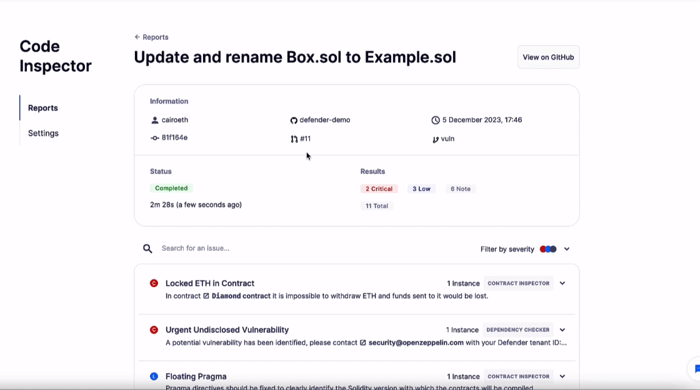
Task: Click the branch icon beside vuln
Action: [435, 139]
